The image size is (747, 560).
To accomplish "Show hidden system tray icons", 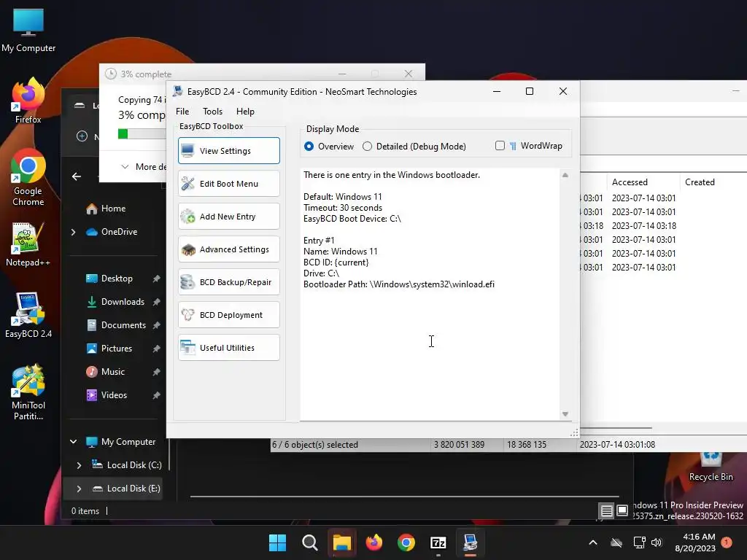I will [x=593, y=542].
